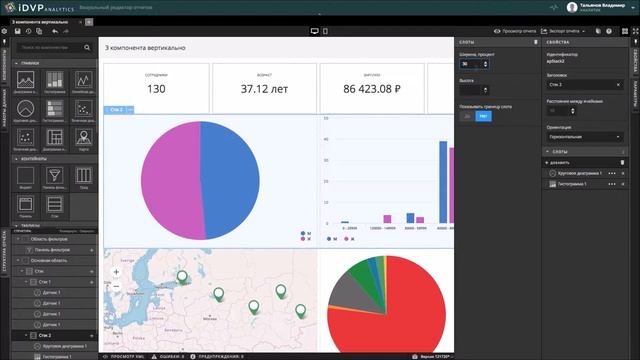Add child to Стэк 1 with its plus
Viewport: 640px width, 360px height.
point(91,282)
